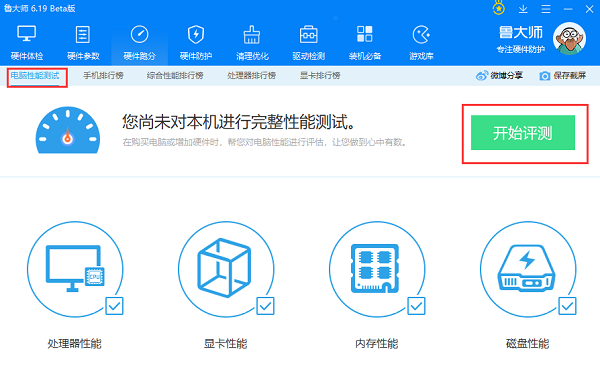
Task: Click the graphics card cube icon
Action: tap(224, 268)
